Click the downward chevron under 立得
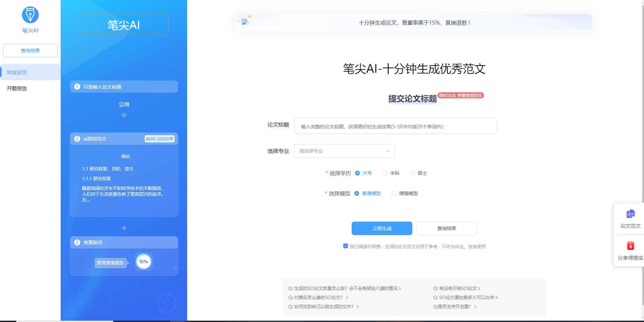The height and width of the screenshot is (322, 644). point(124,115)
